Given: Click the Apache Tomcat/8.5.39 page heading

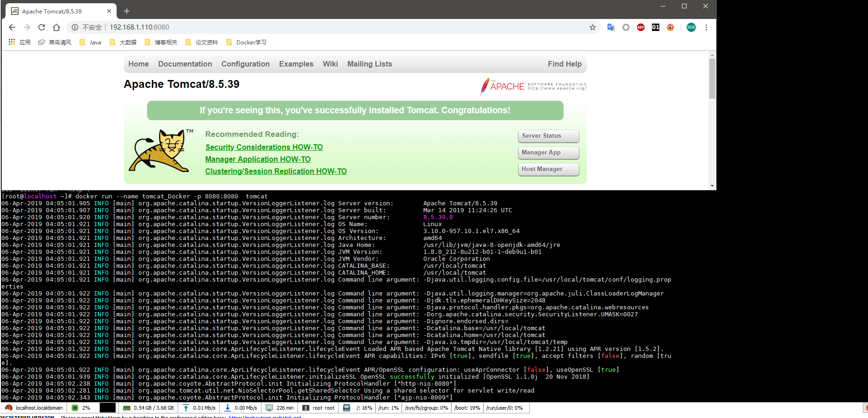Looking at the screenshot, I should click(181, 84).
